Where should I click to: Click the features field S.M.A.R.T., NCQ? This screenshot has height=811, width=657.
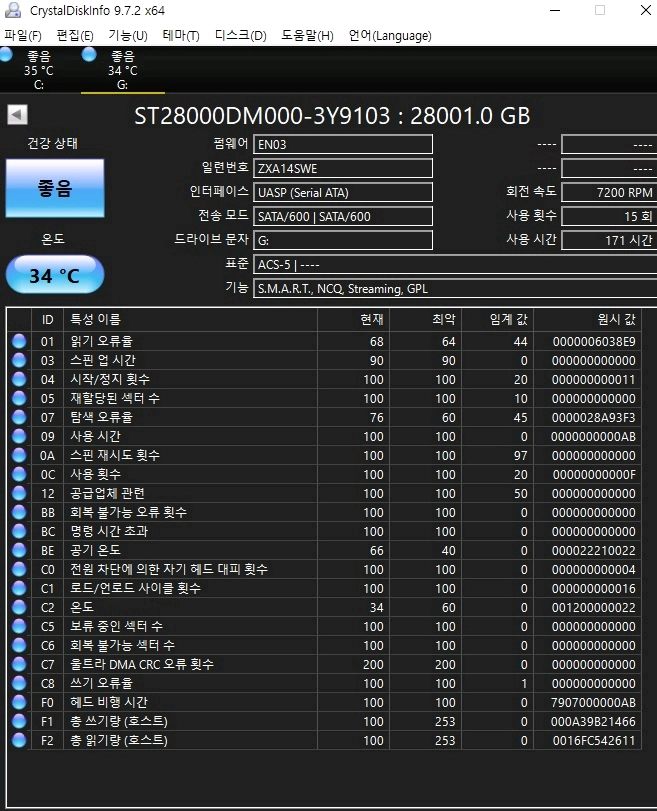[x=455, y=288]
